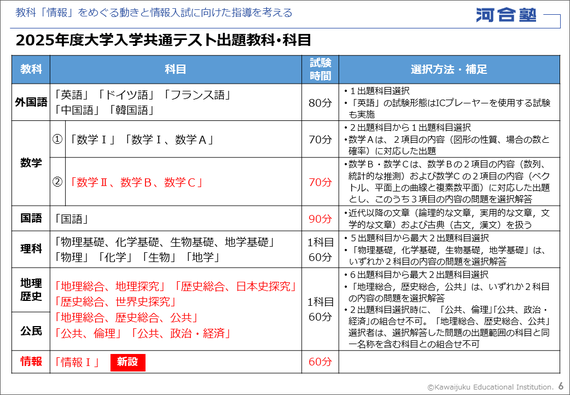
Task: Click the circled number ② in 数学
Action: 57,181
